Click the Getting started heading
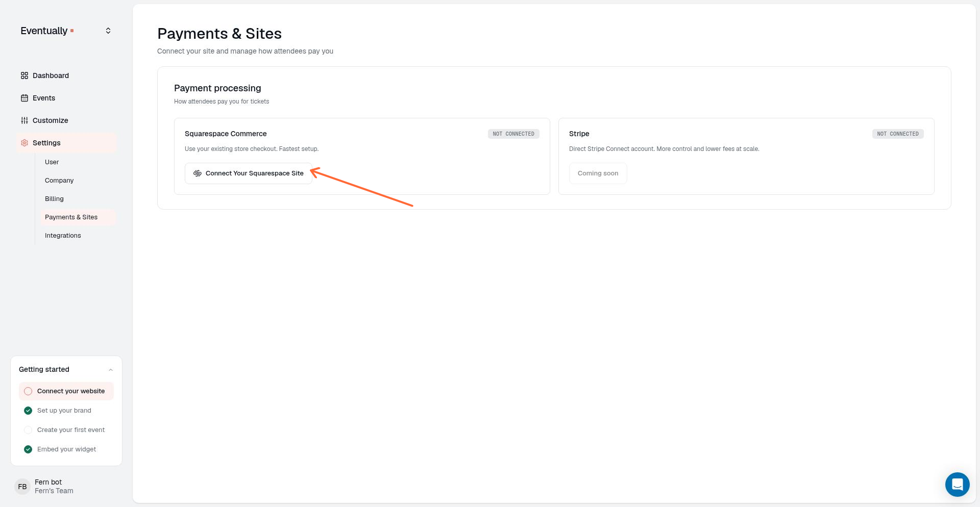The height and width of the screenshot is (507, 980). click(x=44, y=369)
